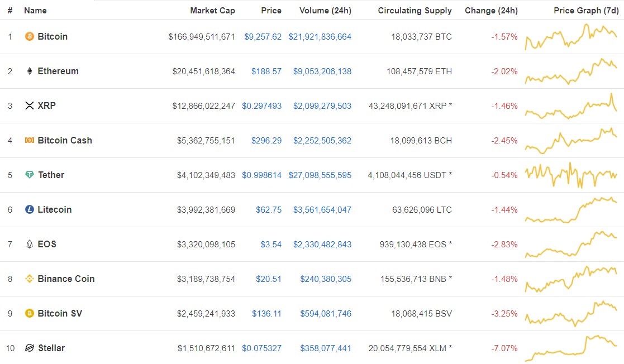Image resolution: width=624 pixels, height=364 pixels.
Task: Sort by the Name column header
Action: 35,11
